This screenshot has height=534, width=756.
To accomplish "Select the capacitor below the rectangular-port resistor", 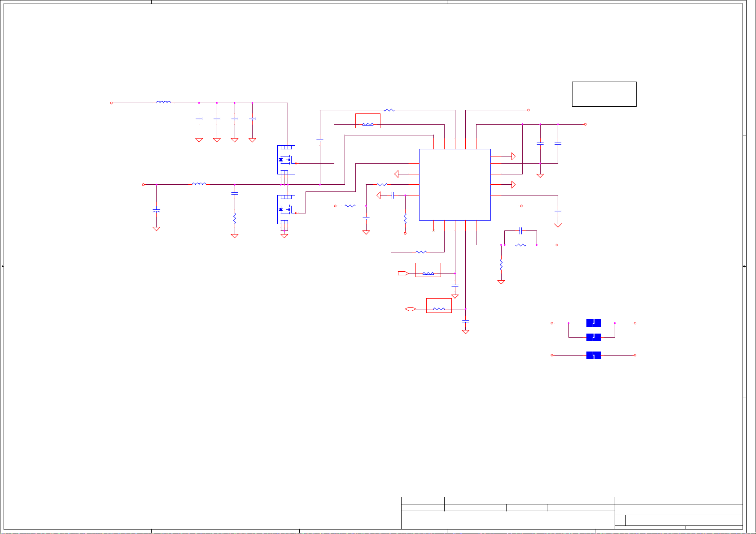I will pos(455,285).
